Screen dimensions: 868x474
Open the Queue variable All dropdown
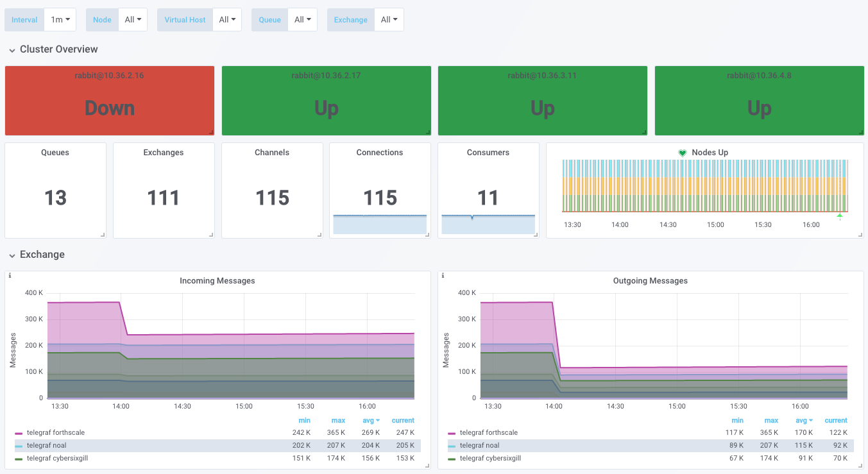303,20
